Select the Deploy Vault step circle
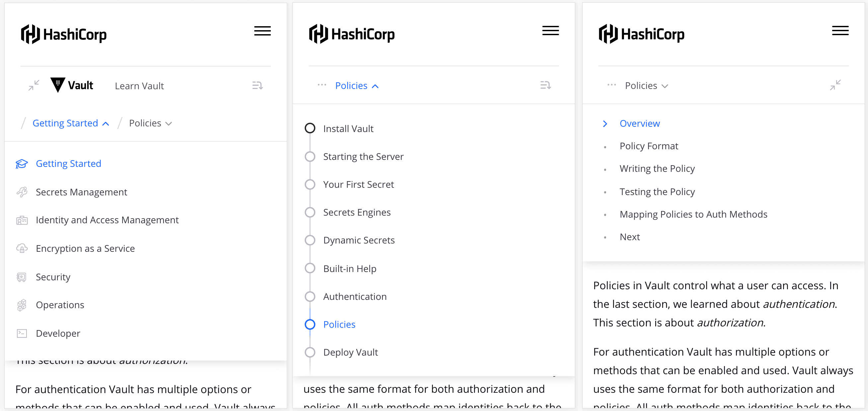The image size is (868, 411). pos(310,352)
